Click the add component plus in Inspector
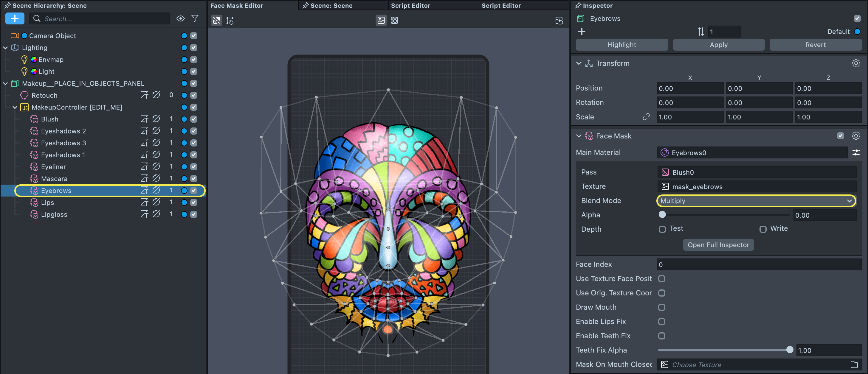Screen dimensions: 868x374 click(582, 32)
